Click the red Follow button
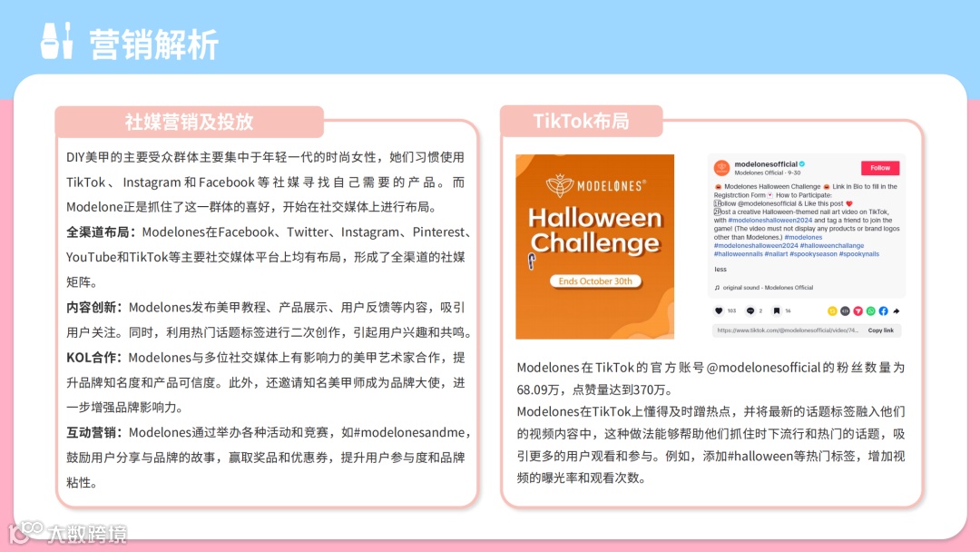The width and height of the screenshot is (980, 552). [880, 168]
